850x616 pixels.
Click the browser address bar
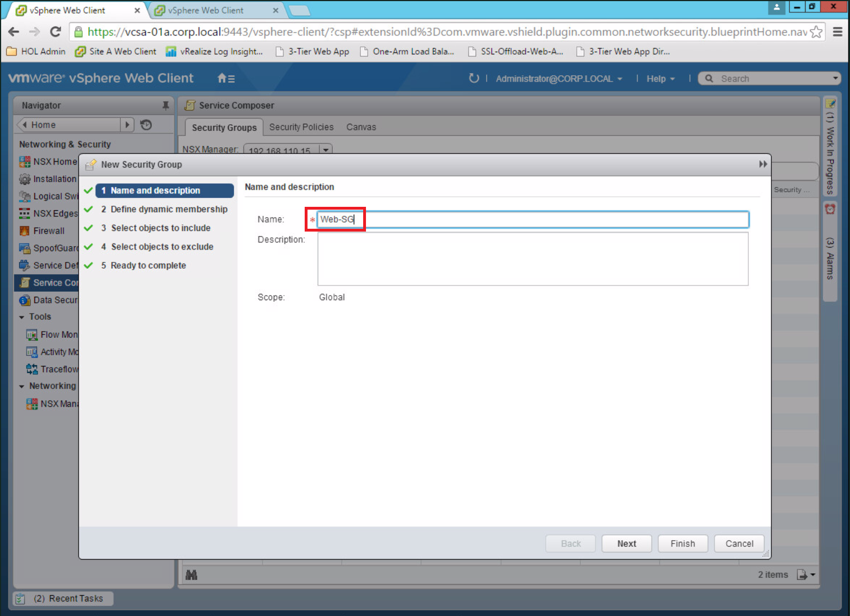[447, 32]
